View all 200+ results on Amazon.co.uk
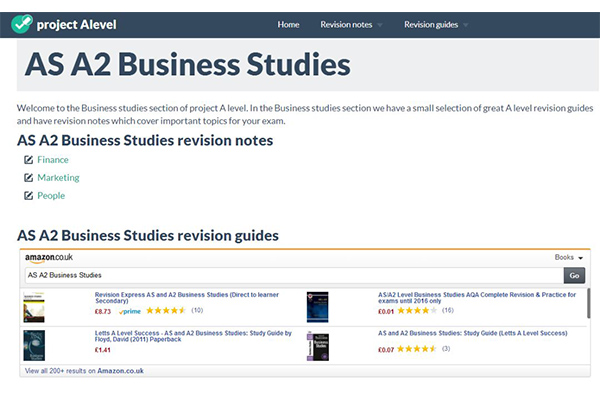Viewport: 600px width, 400px height. pyautogui.click(x=84, y=371)
